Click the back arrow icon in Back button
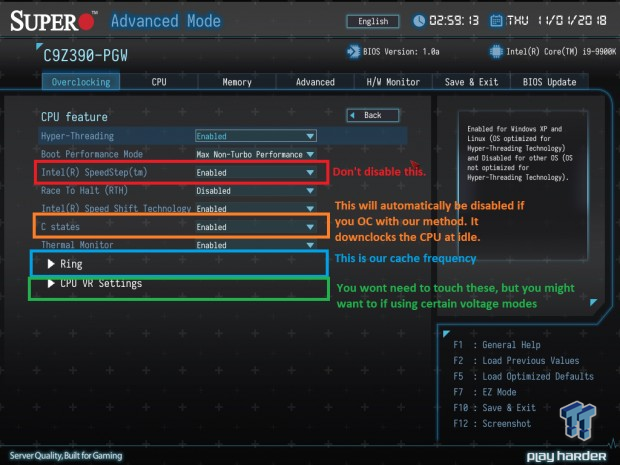This screenshot has height=465, width=620. (x=353, y=115)
